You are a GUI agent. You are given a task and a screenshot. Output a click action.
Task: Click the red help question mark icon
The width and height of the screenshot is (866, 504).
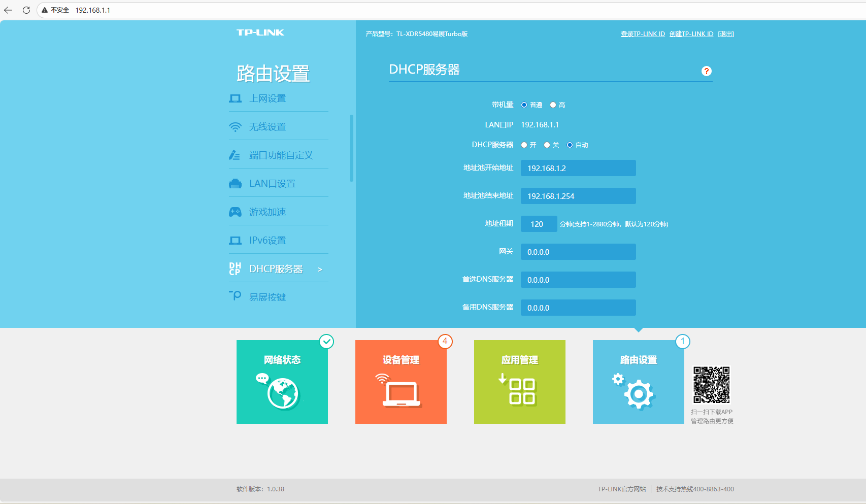point(706,71)
